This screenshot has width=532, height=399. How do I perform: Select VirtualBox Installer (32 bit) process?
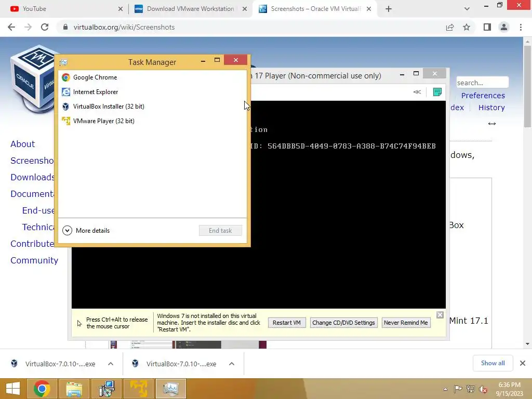tap(152, 107)
